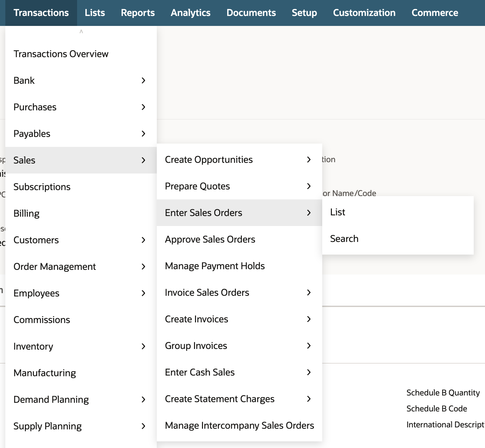Expand the Bank submenu

click(81, 80)
